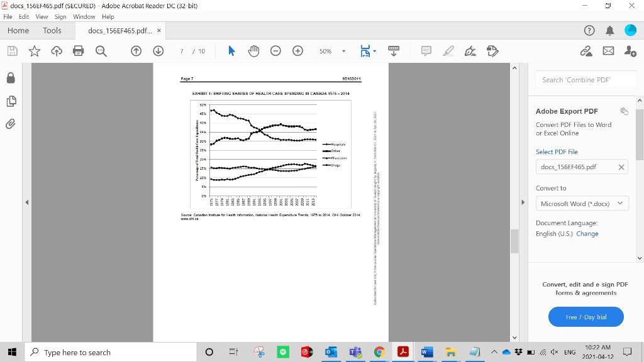View security settings lock icon
Viewport: 644px width, 362px height.
pos(11,78)
